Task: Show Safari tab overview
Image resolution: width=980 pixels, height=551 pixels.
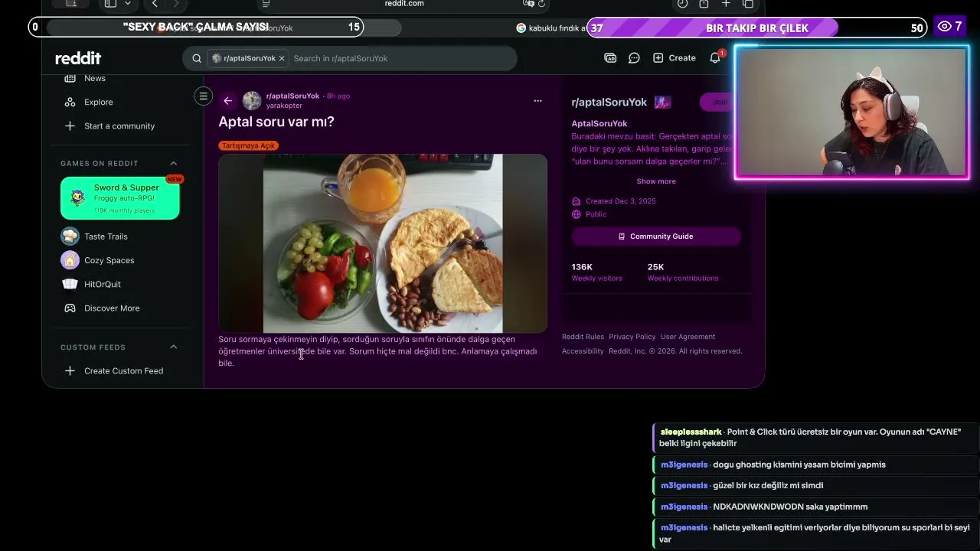Action: click(748, 4)
